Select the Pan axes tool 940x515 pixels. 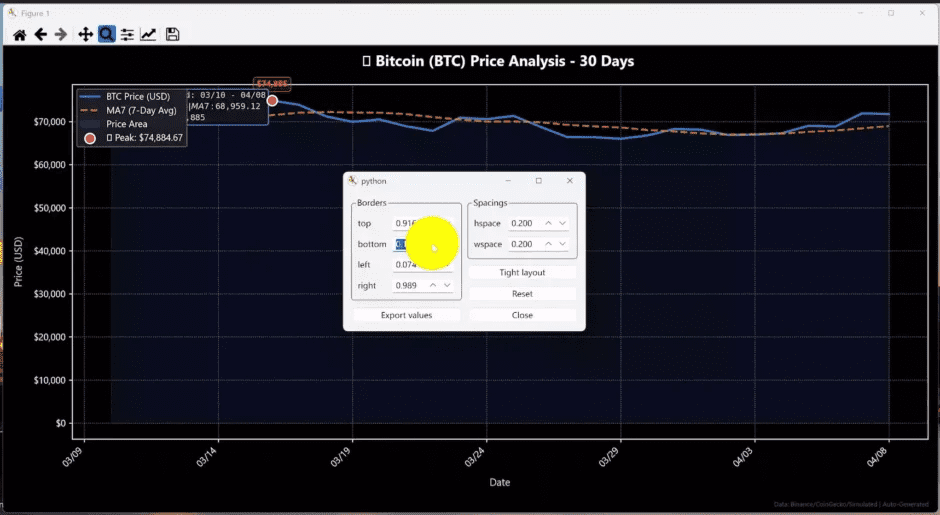[85, 35]
